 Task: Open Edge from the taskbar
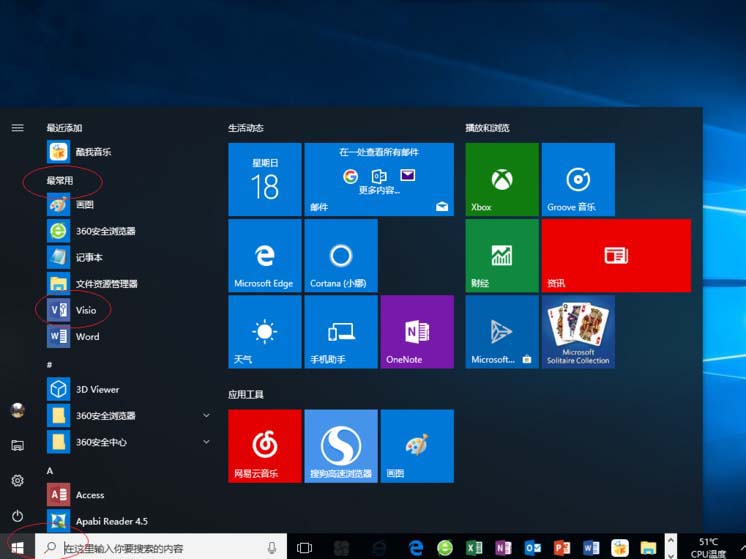tap(416, 548)
